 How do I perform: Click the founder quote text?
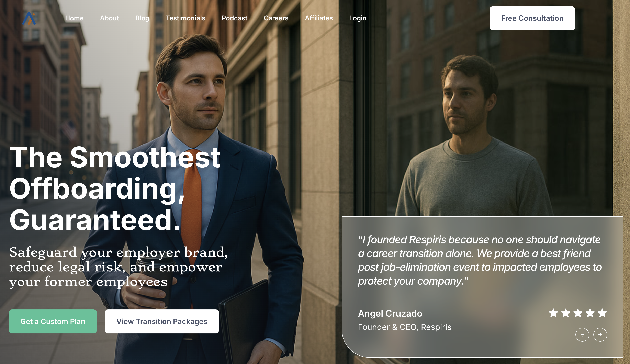[x=480, y=260]
